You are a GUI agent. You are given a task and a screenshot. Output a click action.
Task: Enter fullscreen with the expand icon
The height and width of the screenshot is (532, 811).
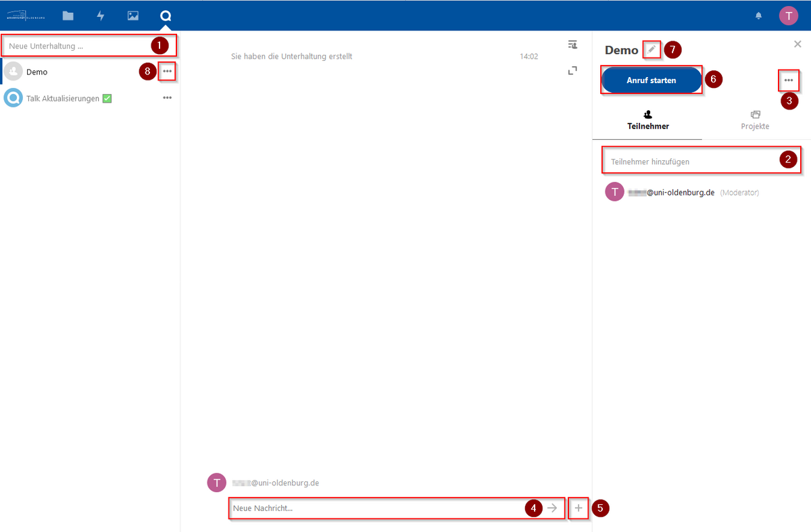[573, 70]
